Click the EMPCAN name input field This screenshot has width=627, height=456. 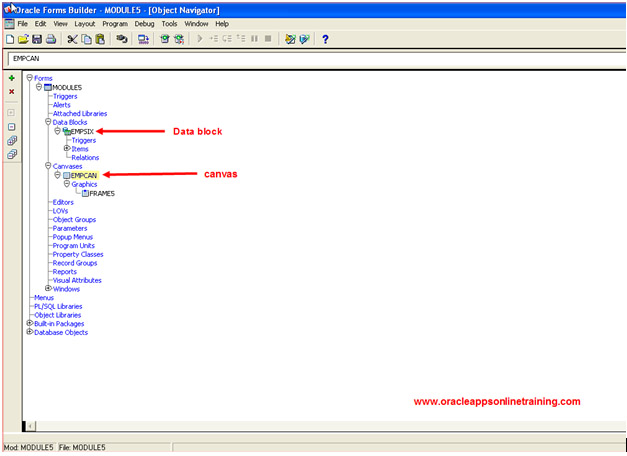[300, 59]
